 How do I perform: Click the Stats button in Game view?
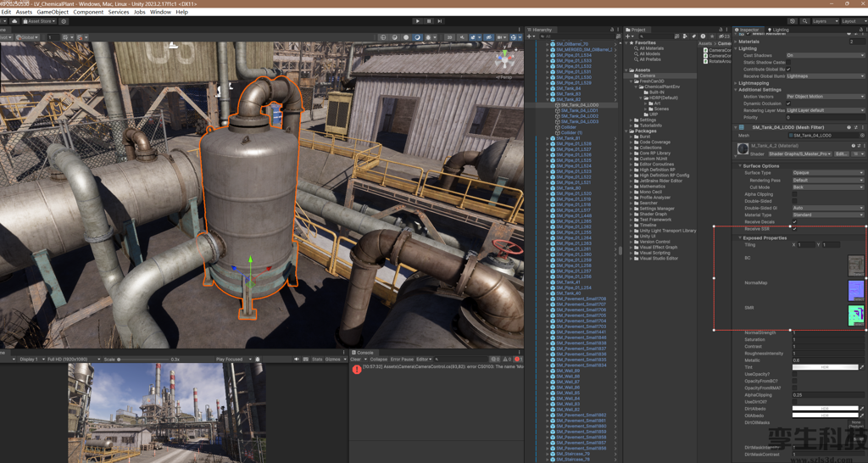point(317,359)
